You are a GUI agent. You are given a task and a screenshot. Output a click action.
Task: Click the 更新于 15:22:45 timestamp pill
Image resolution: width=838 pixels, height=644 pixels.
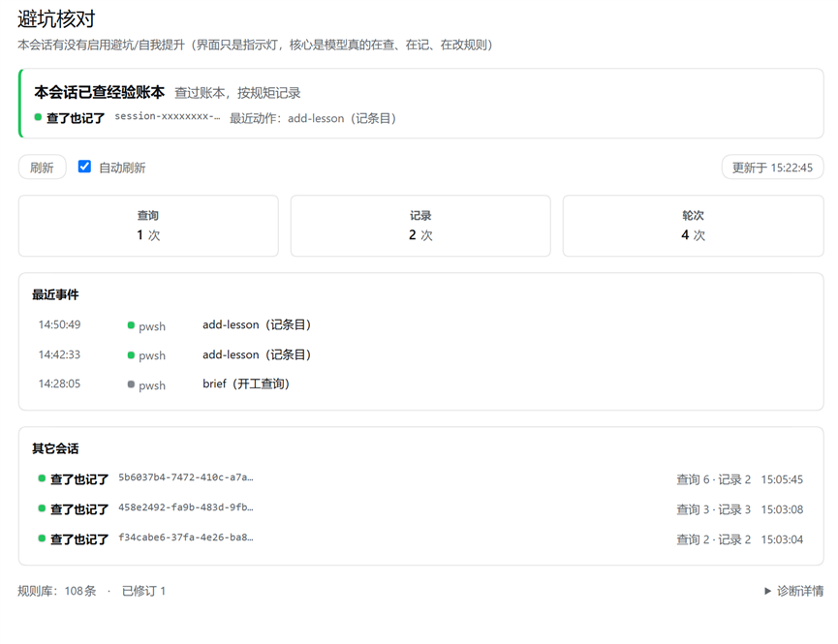click(772, 168)
